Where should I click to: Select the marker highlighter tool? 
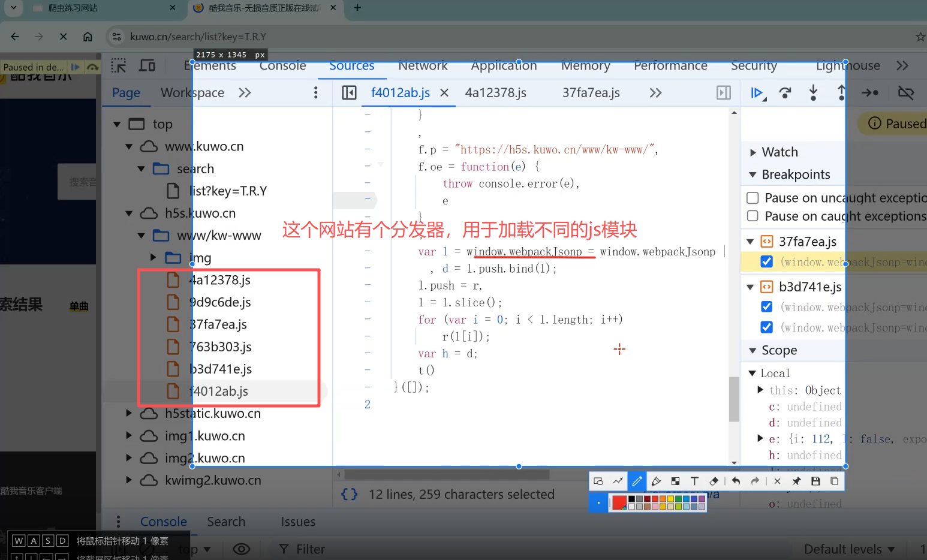656,481
